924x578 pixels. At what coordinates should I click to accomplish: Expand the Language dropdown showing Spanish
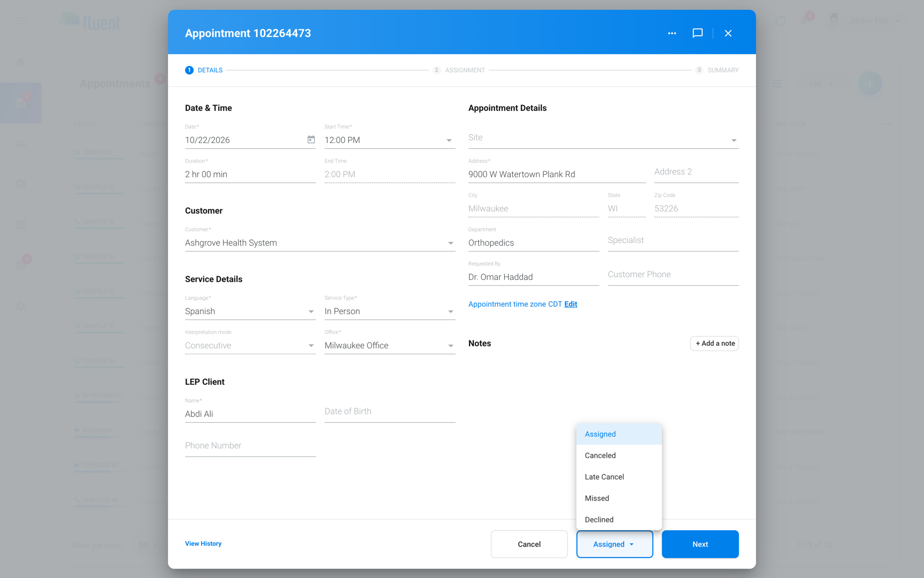click(250, 311)
